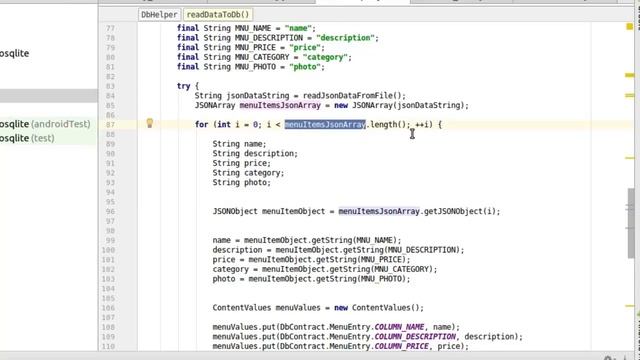640x360 pixels.
Task: Click the intention lightbulb on line 87
Action: point(149,123)
